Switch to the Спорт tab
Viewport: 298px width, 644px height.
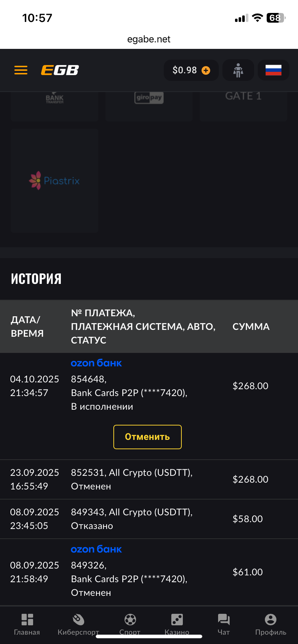pos(130,624)
